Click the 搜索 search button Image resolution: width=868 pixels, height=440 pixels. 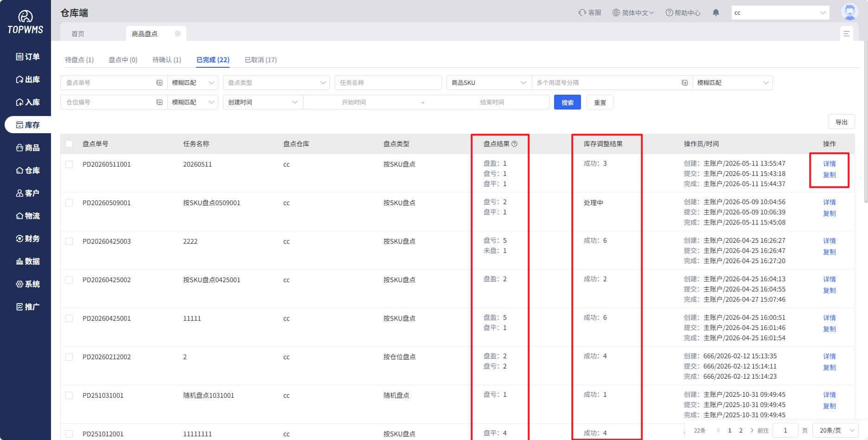pos(568,102)
